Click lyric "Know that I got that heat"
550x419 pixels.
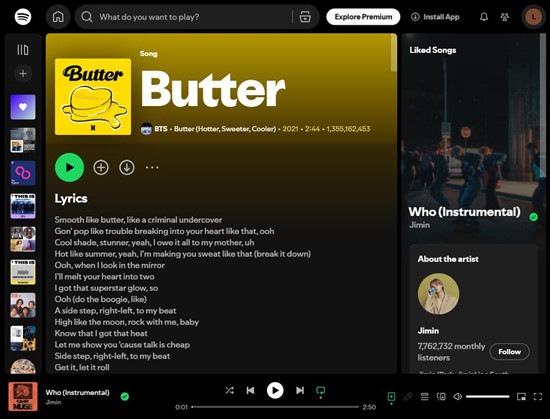[101, 333]
